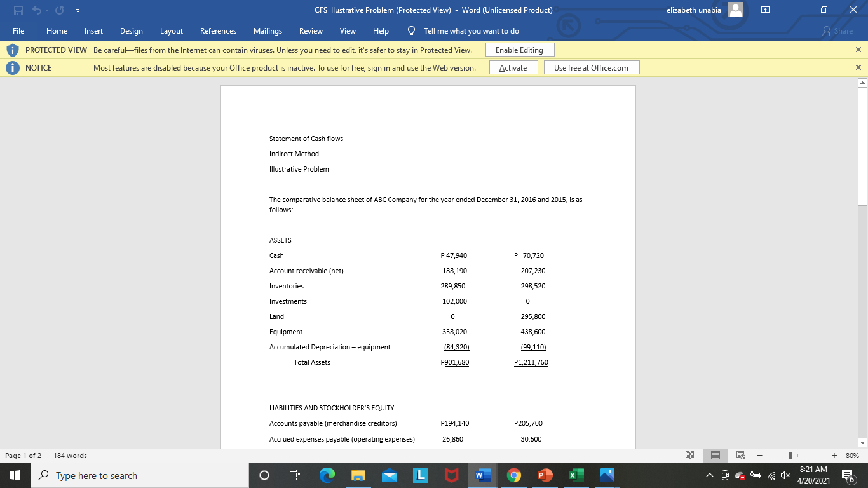Switch to Read Mode view in the status bar
868x488 pixels.
690,455
